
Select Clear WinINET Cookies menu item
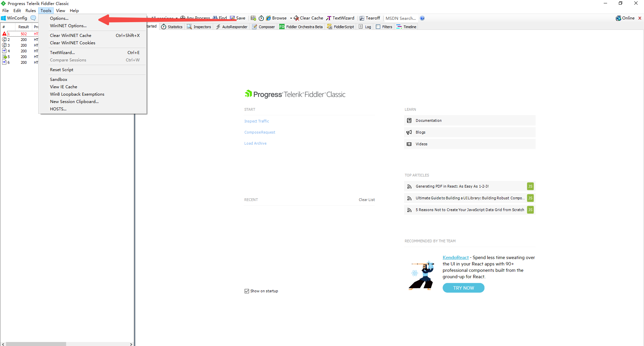click(x=93, y=43)
